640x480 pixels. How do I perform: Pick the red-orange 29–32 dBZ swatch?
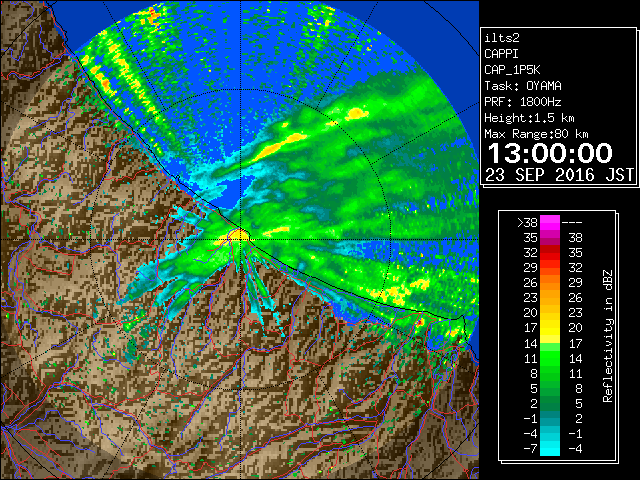point(550,268)
